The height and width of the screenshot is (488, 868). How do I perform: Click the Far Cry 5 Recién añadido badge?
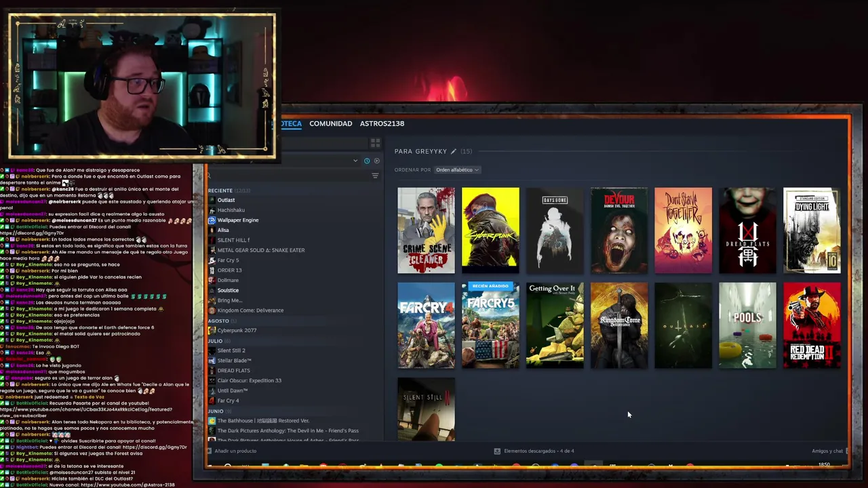point(490,286)
